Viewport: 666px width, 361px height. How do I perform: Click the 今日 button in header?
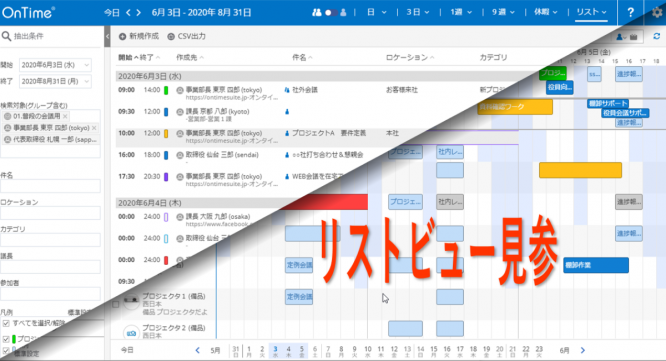(112, 12)
